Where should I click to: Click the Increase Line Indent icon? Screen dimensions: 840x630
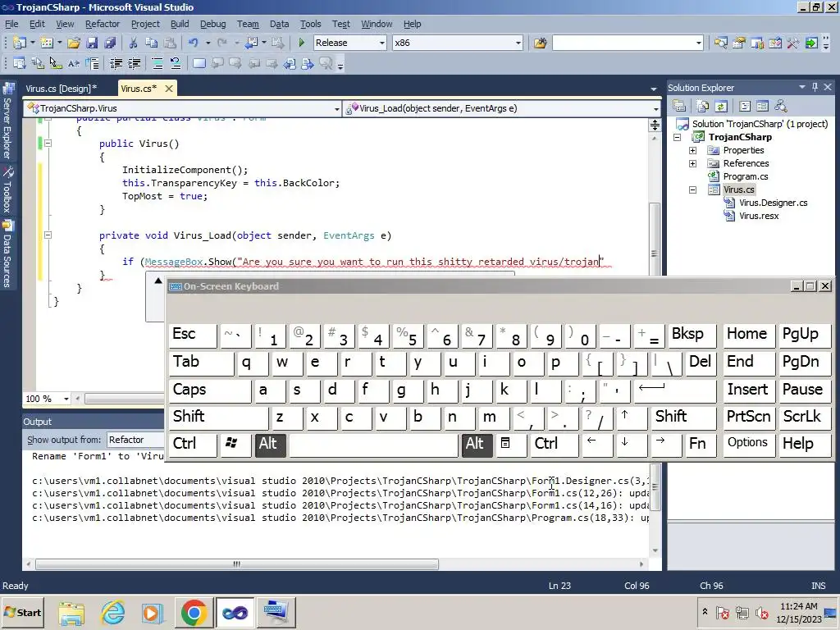pyautogui.click(x=134, y=64)
